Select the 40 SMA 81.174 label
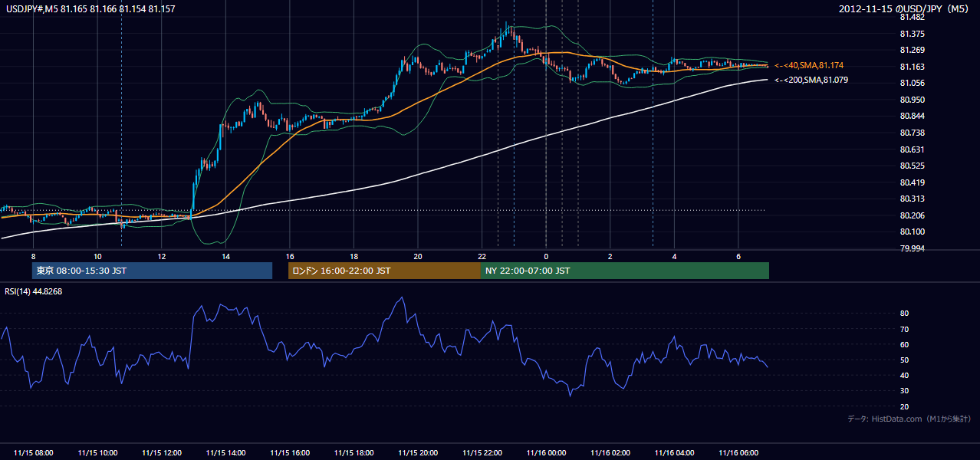 tap(809, 66)
